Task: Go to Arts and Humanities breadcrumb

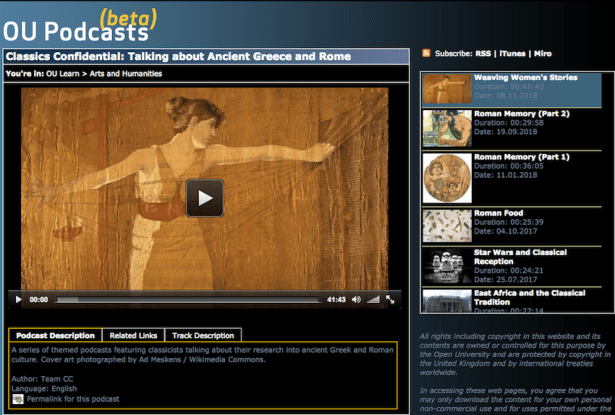Action: pos(122,73)
